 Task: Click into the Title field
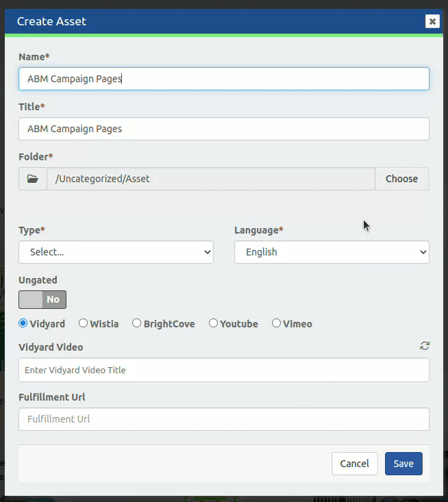(224, 129)
